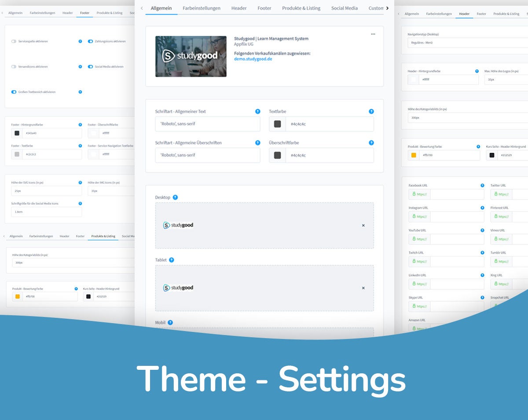Click the Footer - Textfarbe #c2c2c2 swatch
The height and width of the screenshot is (420, 528).
(17, 154)
